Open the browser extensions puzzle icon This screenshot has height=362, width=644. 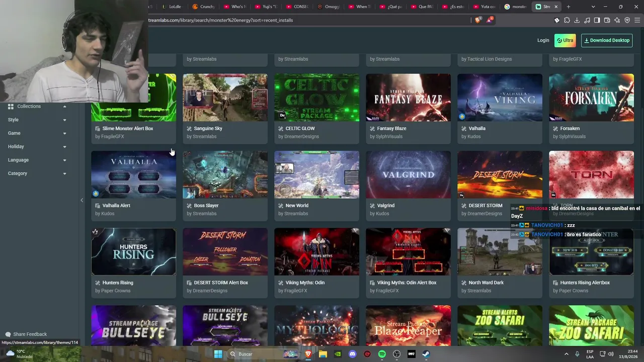coord(567,20)
